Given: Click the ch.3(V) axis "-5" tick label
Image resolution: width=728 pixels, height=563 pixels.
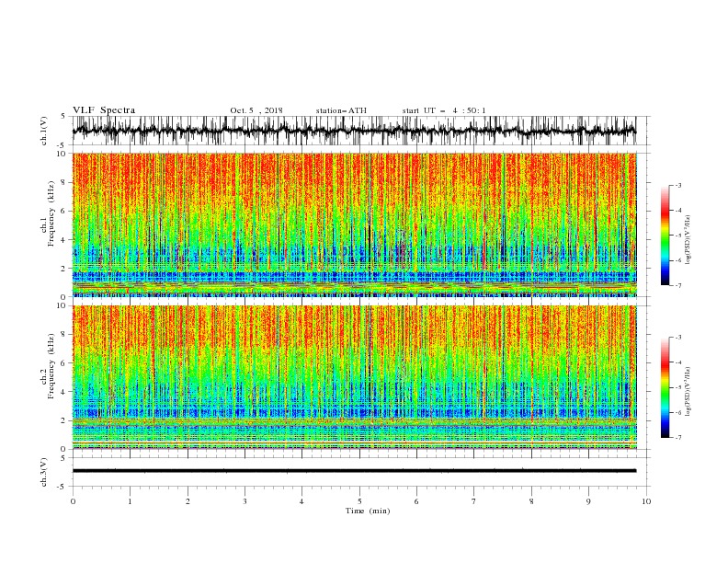Looking at the screenshot, I should click(x=63, y=487).
